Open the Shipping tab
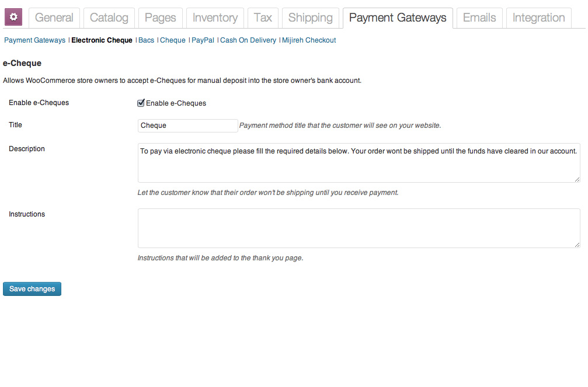 pyautogui.click(x=311, y=18)
